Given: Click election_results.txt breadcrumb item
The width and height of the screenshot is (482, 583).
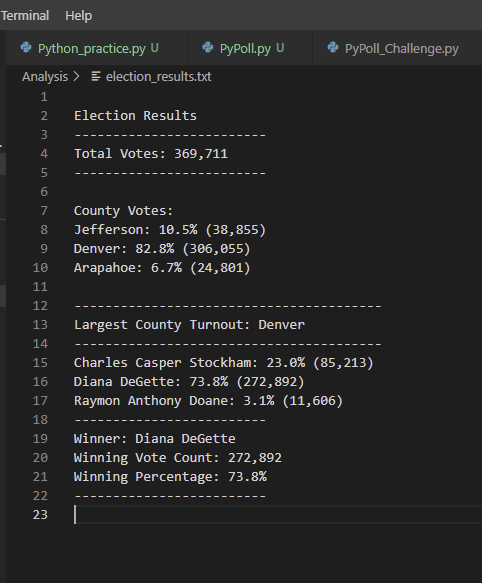Looking at the screenshot, I should click(158, 77).
